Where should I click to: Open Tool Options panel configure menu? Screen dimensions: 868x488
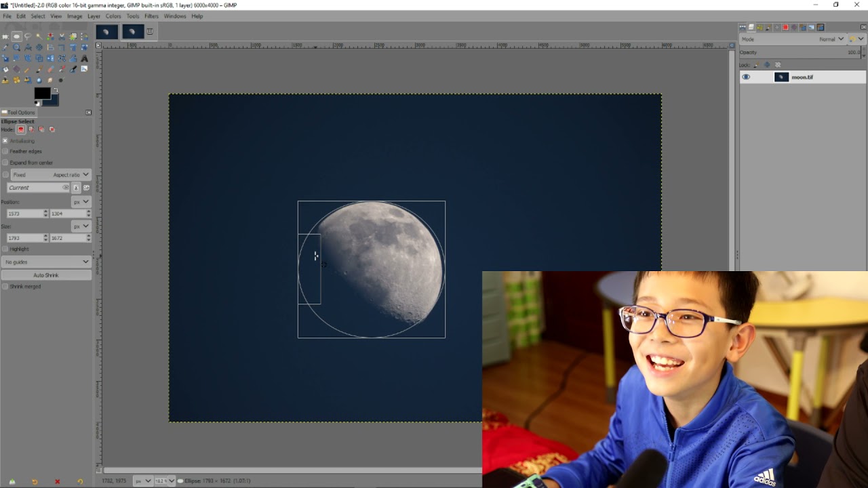[88, 113]
